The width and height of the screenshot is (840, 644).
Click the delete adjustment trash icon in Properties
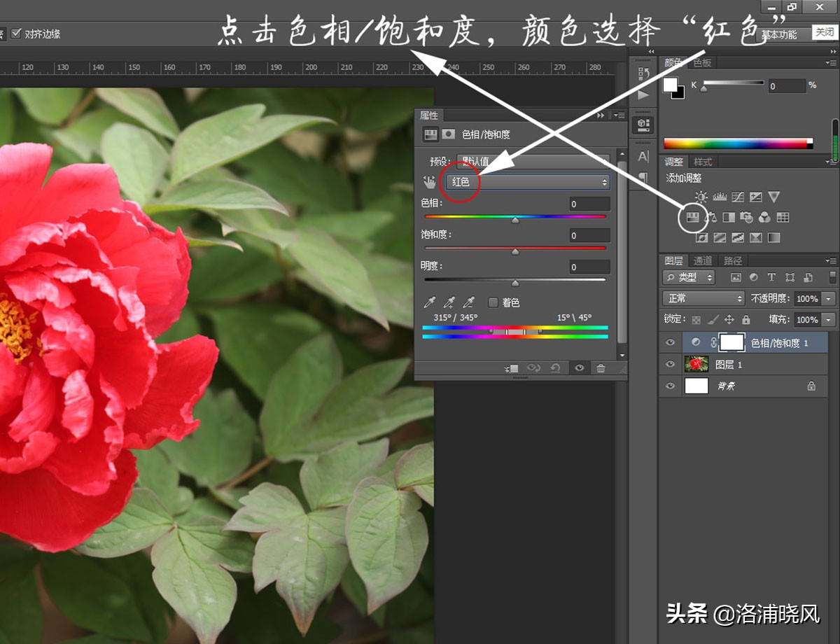coord(601,368)
